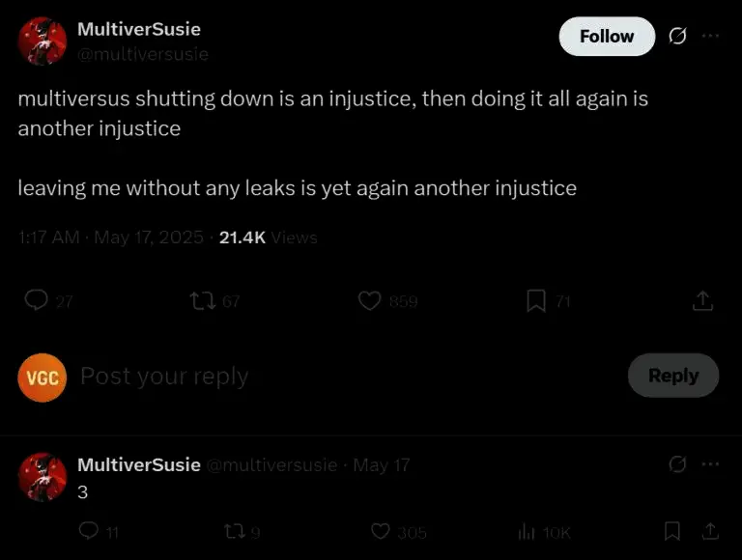742x560 pixels.
Task: Share the main post via upload icon
Action: pos(703,301)
